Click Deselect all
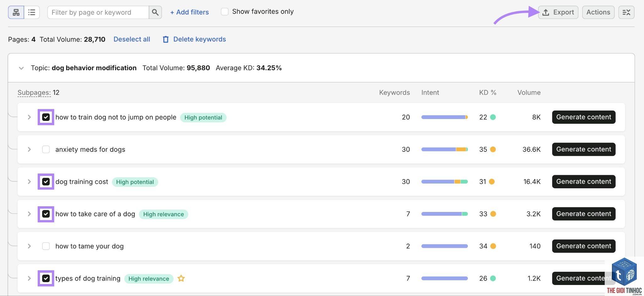Screen dimensions: 644x296 132,39
